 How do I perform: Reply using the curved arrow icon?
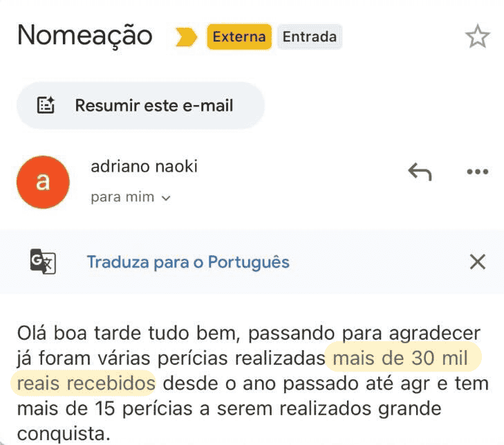pyautogui.click(x=420, y=172)
